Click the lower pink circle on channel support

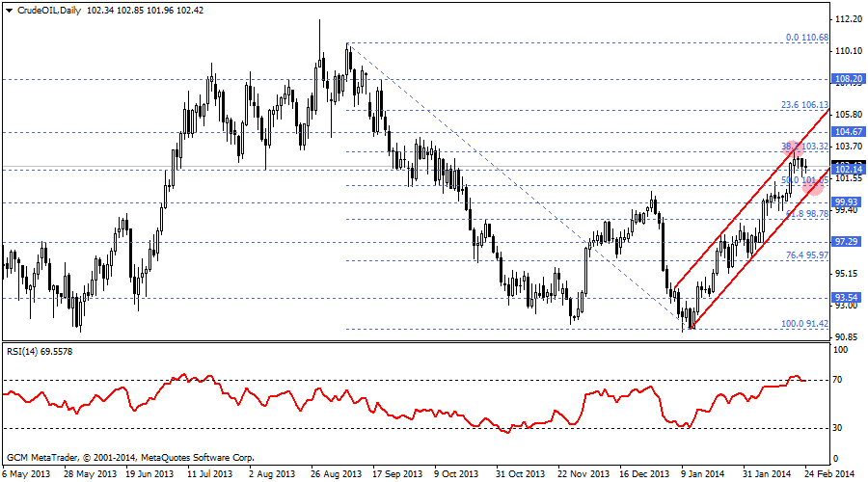coord(812,184)
